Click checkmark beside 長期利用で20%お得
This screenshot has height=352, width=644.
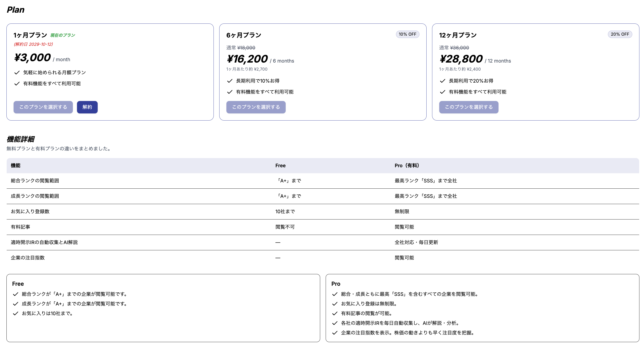pos(442,81)
